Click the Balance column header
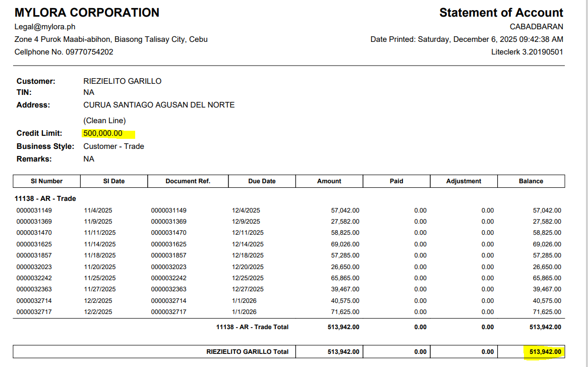 point(531,181)
